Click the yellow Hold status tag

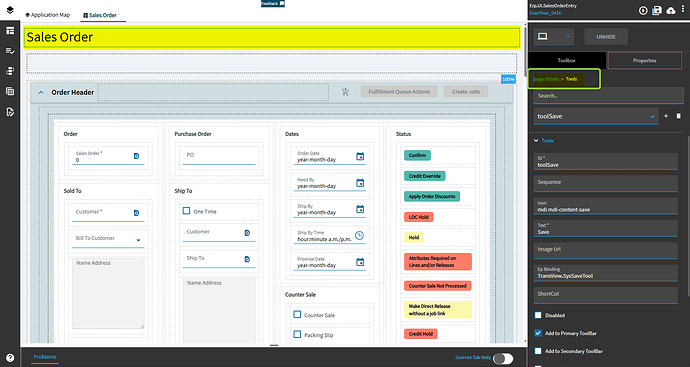(414, 238)
